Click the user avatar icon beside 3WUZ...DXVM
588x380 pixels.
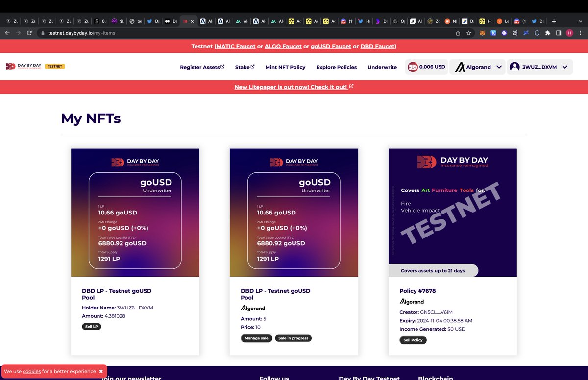coord(514,67)
